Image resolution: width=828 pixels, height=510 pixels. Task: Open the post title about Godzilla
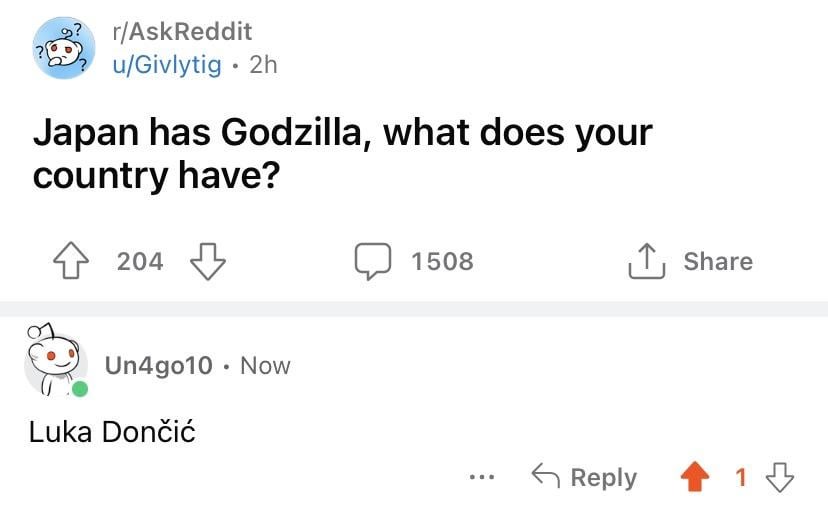342,153
